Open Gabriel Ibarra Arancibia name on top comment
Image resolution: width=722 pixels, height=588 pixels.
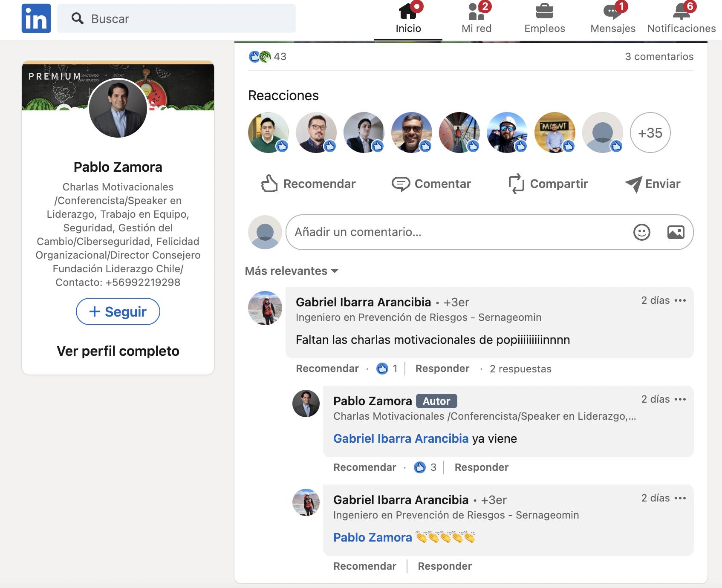click(x=363, y=302)
